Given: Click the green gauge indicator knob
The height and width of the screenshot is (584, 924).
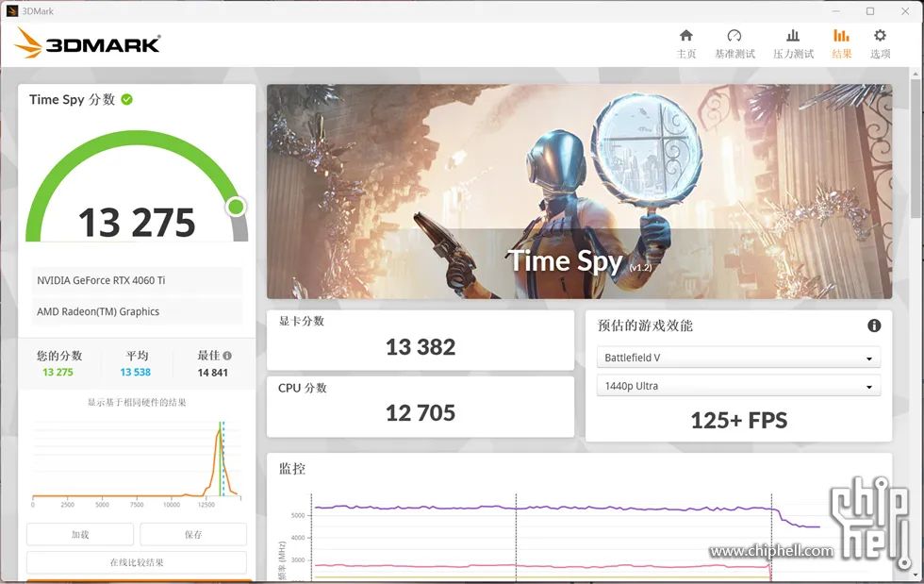Looking at the screenshot, I should tap(237, 207).
